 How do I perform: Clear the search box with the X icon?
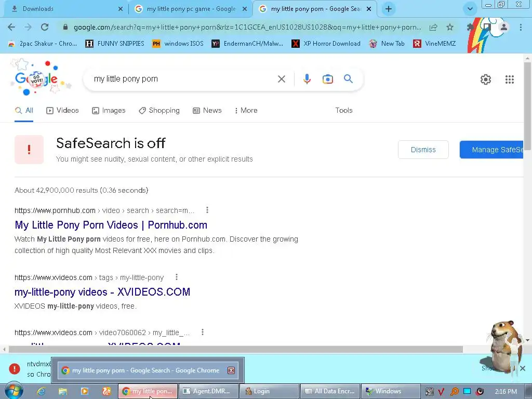click(281, 79)
